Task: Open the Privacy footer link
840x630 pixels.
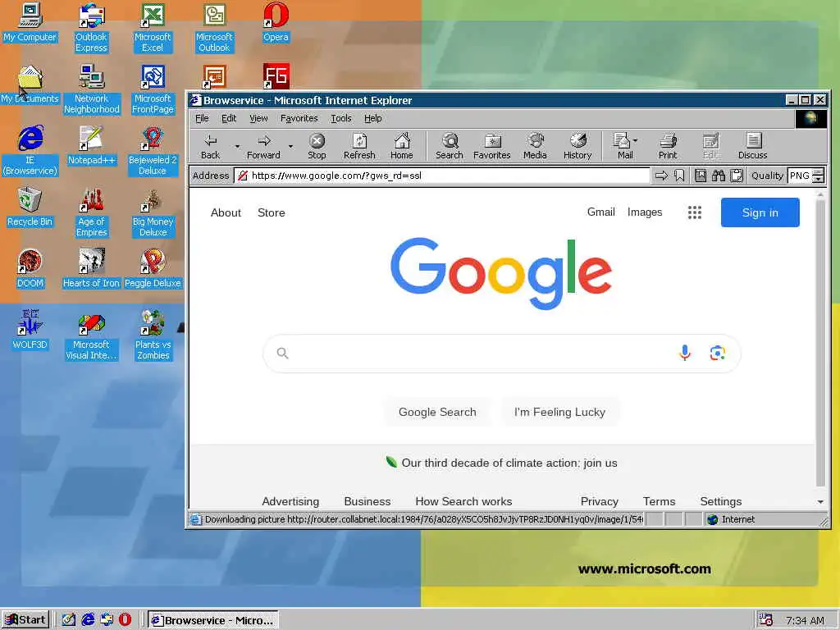Action: tap(599, 501)
